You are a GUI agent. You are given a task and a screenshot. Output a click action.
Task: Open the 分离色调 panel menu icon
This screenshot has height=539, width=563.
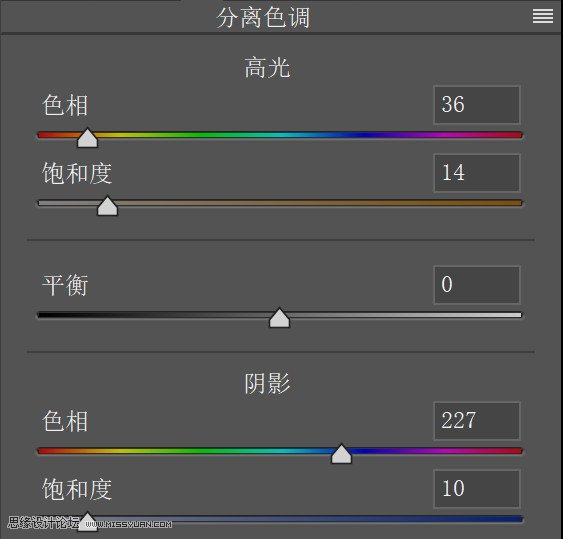click(x=543, y=16)
